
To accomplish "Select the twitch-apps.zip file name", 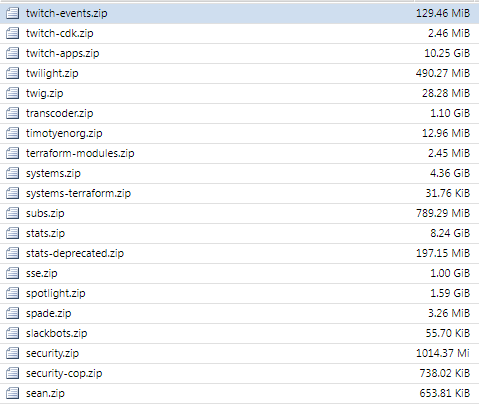I will click(x=63, y=53).
